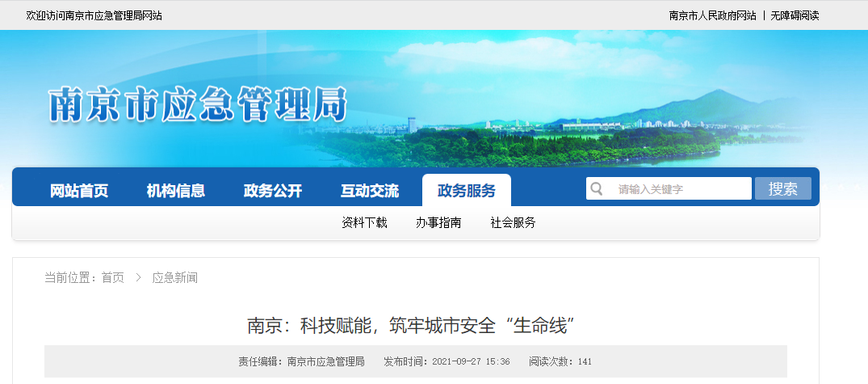Screen dimensions: 868x384
Task: Open the 资料下载 submenu item
Action: 364,223
